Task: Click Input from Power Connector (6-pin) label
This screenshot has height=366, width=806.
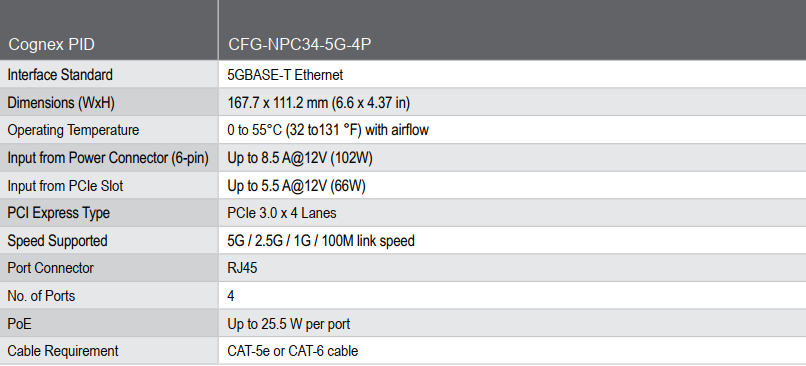Action: (x=108, y=158)
